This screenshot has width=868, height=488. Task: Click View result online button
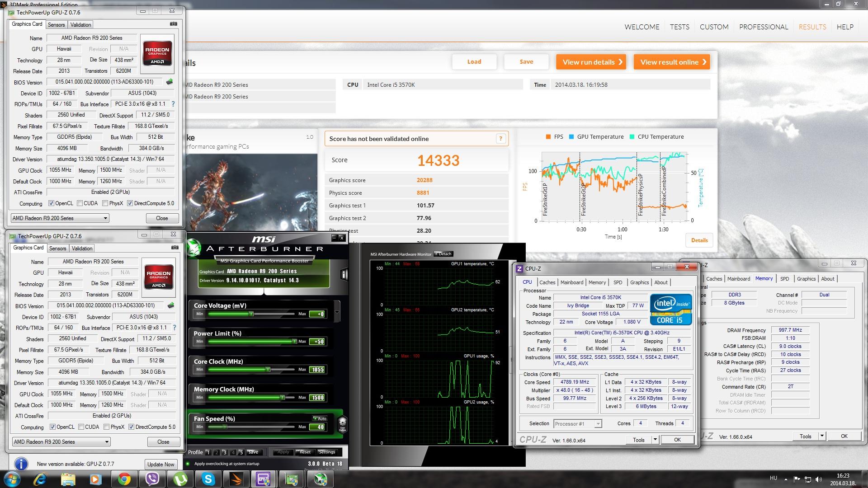point(672,62)
